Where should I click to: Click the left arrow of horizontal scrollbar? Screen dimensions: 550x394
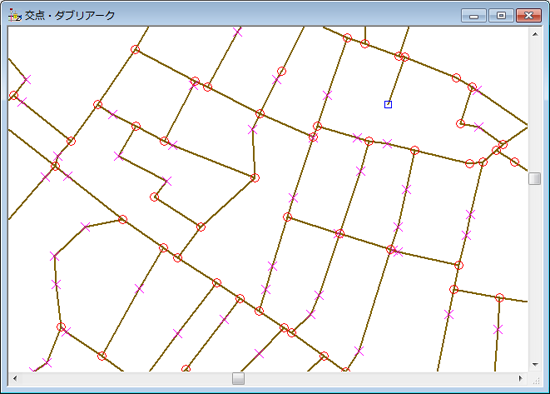(x=15, y=378)
